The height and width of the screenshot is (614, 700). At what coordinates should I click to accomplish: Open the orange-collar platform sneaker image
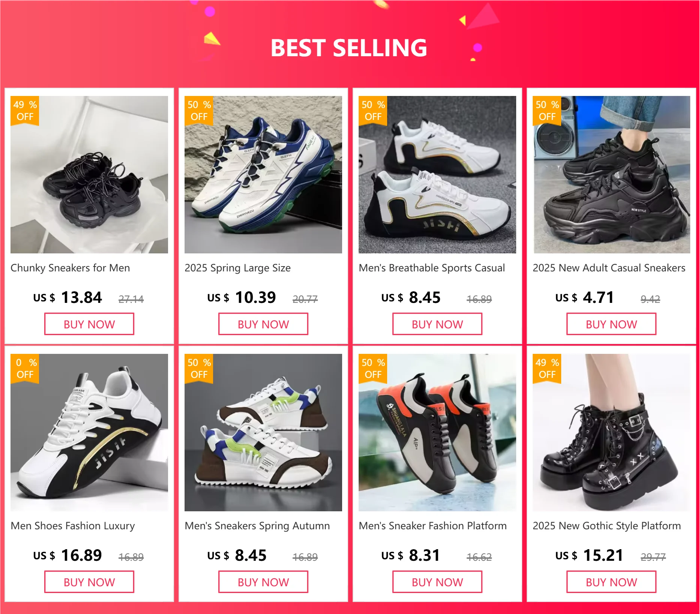(x=437, y=433)
